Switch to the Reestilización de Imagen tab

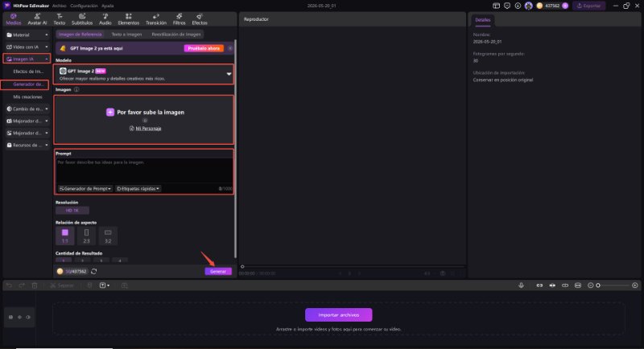176,35
